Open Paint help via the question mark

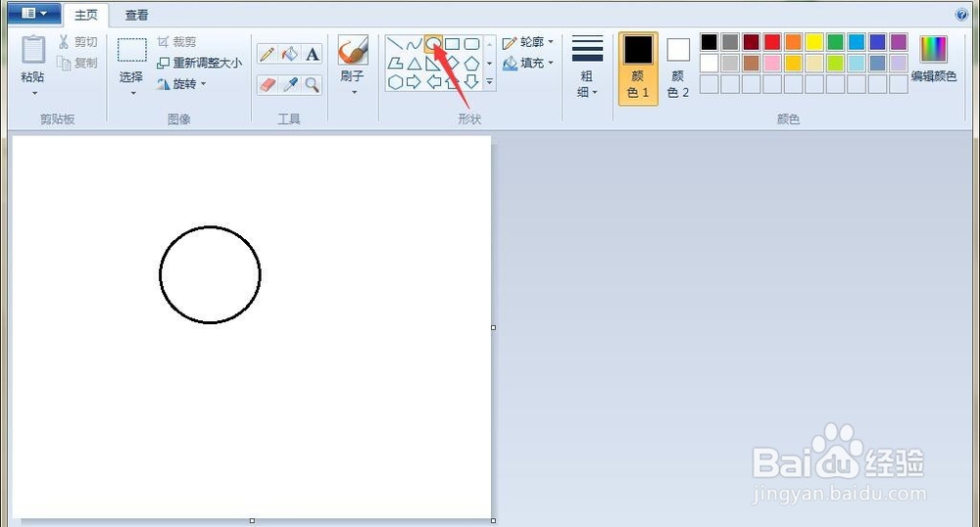click(x=962, y=15)
